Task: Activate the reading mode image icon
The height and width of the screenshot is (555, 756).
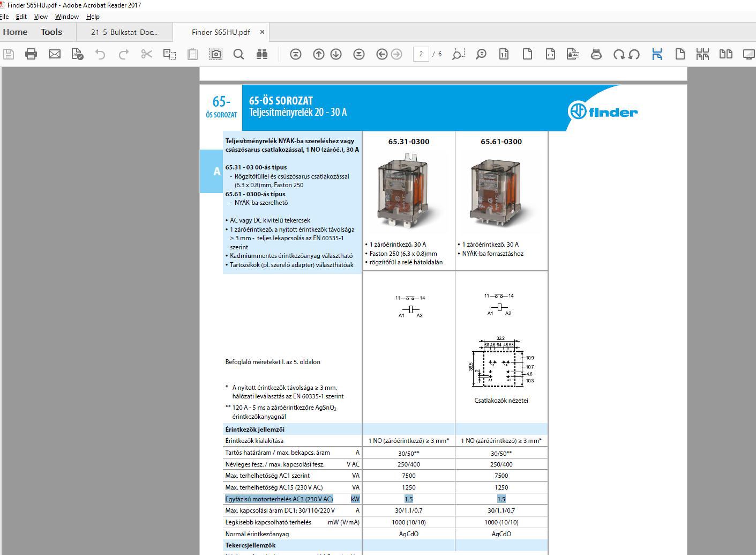Action: [573, 54]
